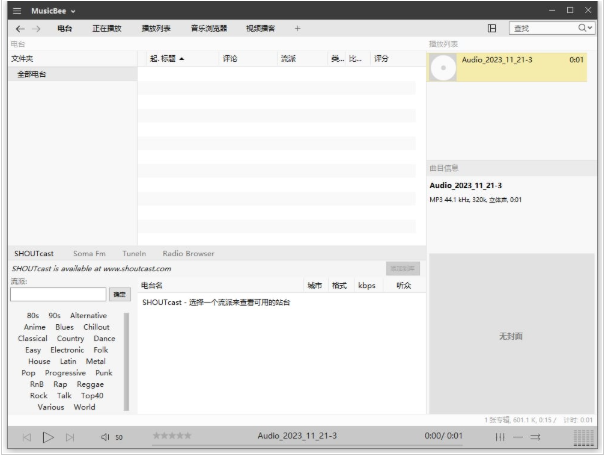The height and width of the screenshot is (457, 605).
Task: Toggle the shuffle arrows icon
Action: tap(536, 437)
